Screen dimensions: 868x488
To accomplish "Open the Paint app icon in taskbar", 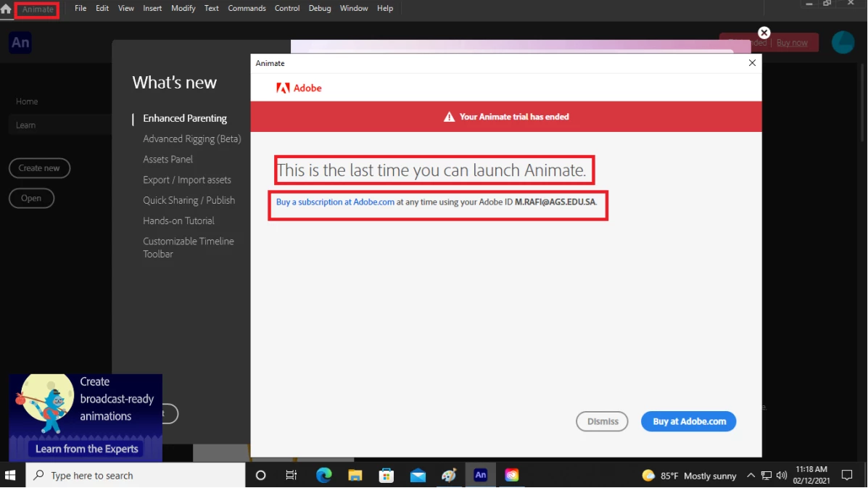I will (449, 475).
